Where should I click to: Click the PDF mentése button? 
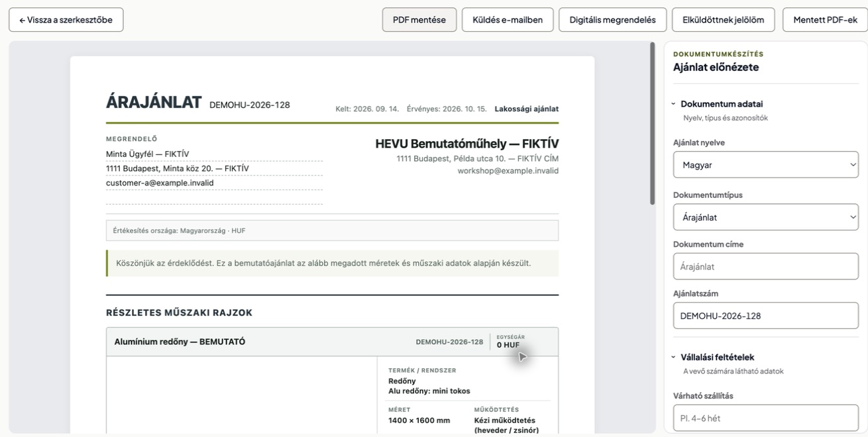(x=419, y=20)
